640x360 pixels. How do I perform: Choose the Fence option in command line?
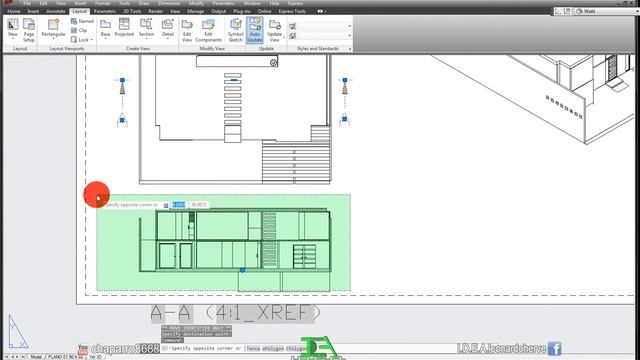tap(252, 348)
